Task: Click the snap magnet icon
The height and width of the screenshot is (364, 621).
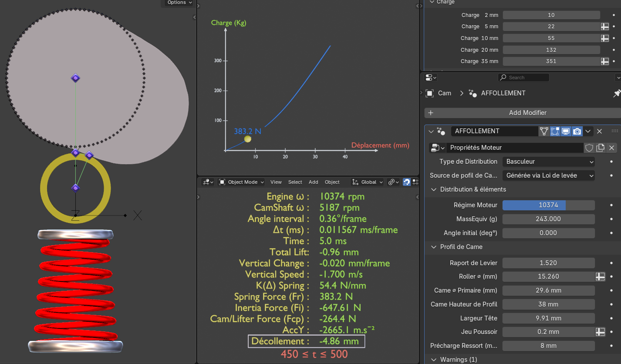Action: click(x=406, y=182)
